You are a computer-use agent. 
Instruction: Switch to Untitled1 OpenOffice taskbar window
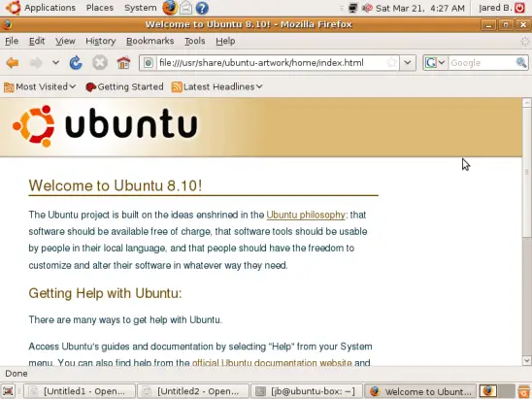(80, 391)
